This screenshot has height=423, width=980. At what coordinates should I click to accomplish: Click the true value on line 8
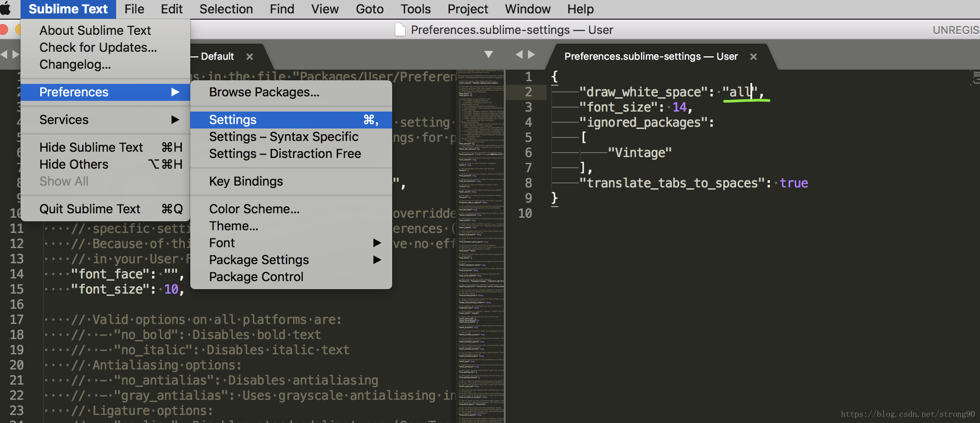[x=794, y=183]
